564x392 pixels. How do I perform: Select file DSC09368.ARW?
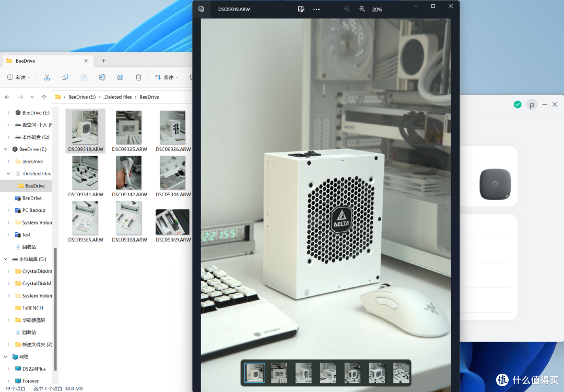130,222
